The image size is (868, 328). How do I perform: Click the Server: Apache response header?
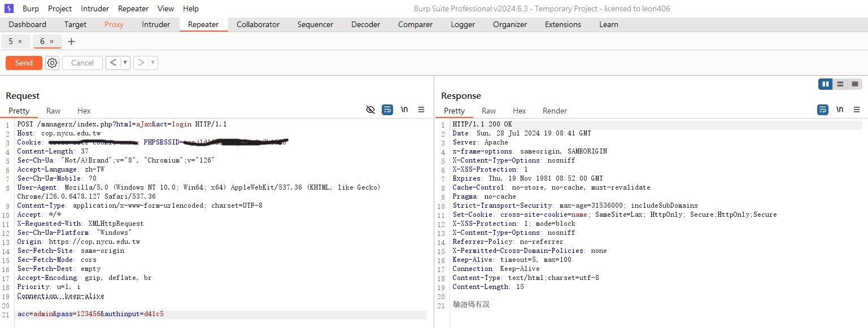(x=480, y=142)
